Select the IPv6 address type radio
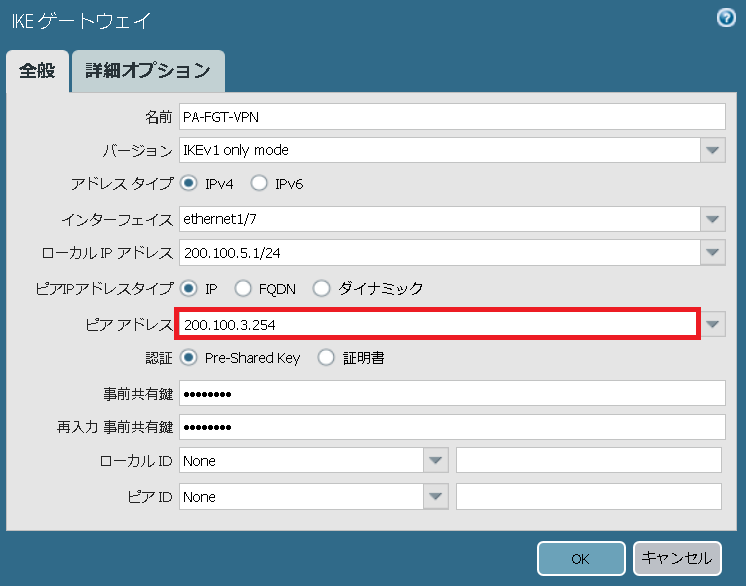Viewport: 746px width, 586px height. (259, 183)
